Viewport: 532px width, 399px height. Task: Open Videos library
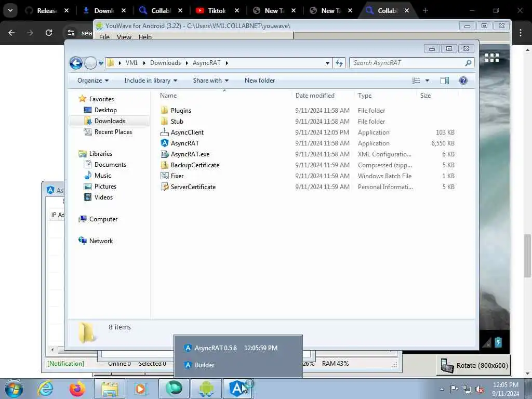103,197
